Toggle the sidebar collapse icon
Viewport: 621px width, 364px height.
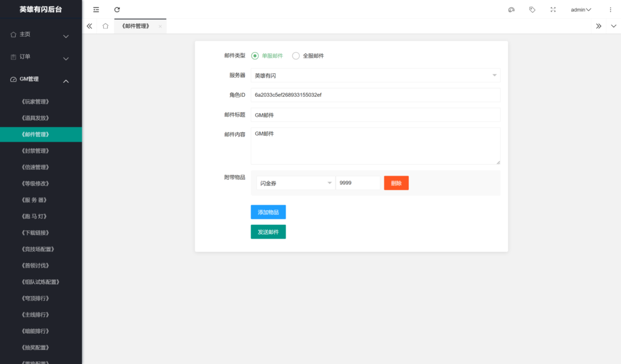pyautogui.click(x=96, y=10)
